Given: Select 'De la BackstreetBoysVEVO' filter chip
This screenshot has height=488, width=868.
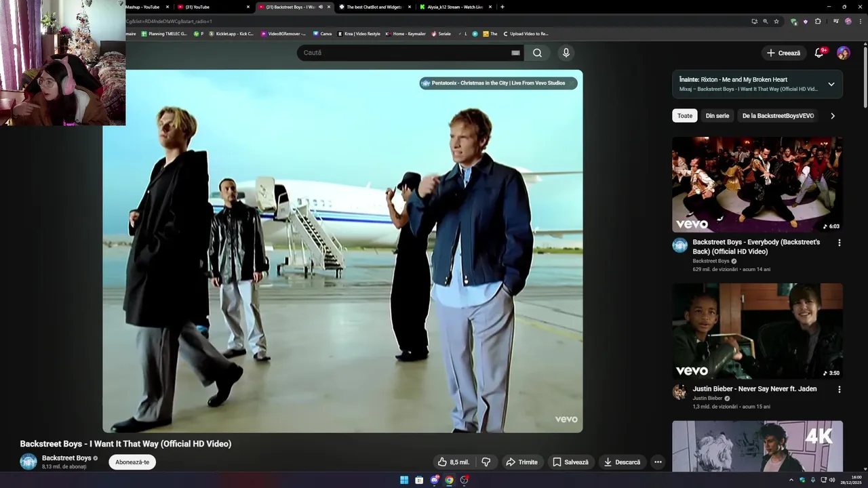Looking at the screenshot, I should [778, 116].
